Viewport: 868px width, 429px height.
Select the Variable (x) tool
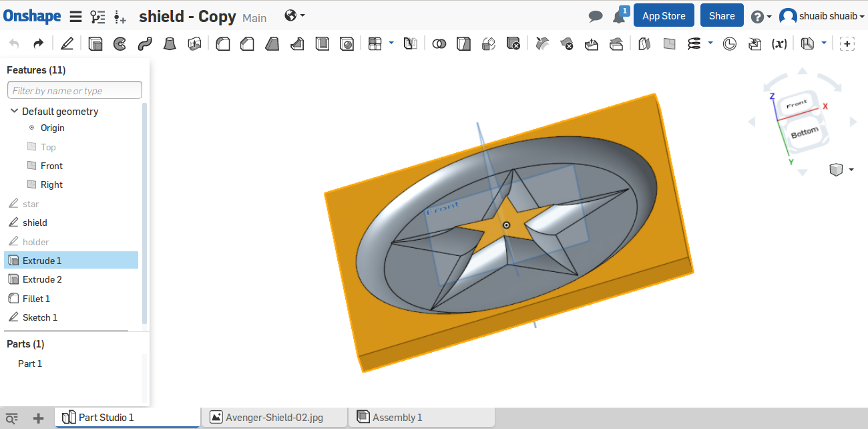779,44
